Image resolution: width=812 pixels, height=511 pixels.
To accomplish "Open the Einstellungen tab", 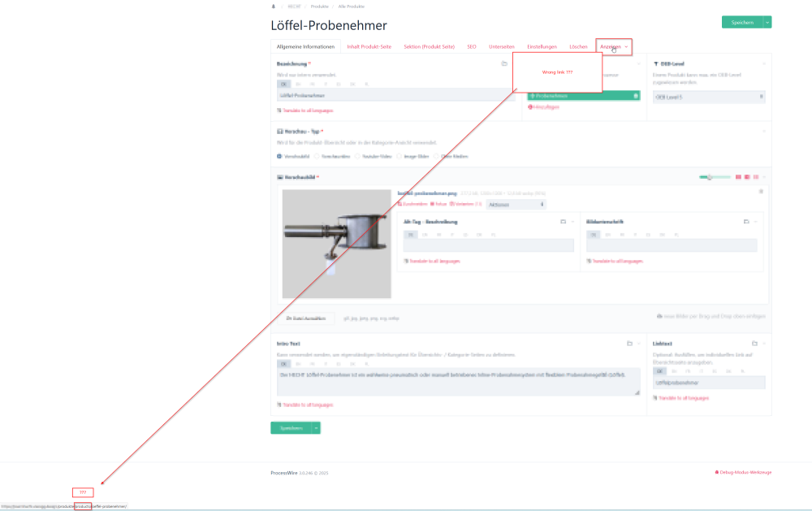I will click(542, 47).
